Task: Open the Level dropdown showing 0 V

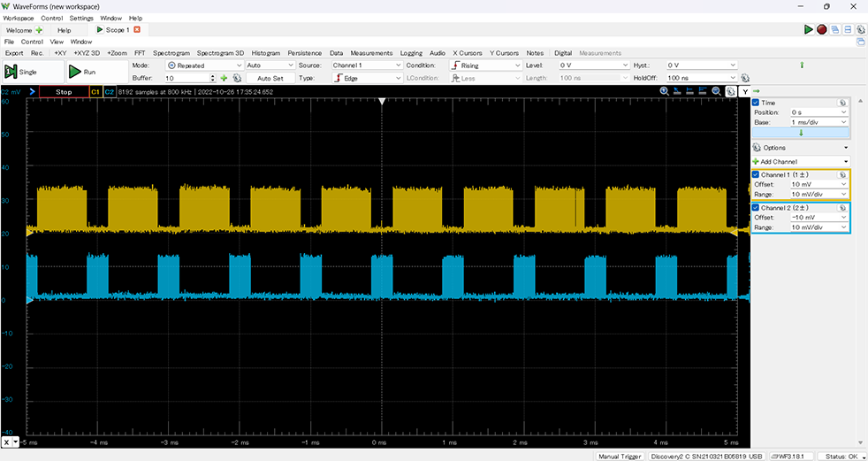Action: 593,65
